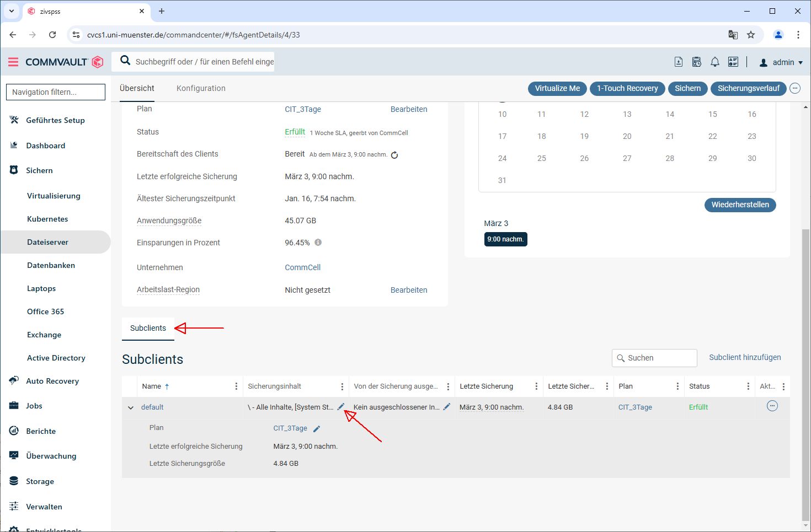The width and height of the screenshot is (811, 532).
Task: Click the Subclient hinzufügen link
Action: pyautogui.click(x=745, y=357)
